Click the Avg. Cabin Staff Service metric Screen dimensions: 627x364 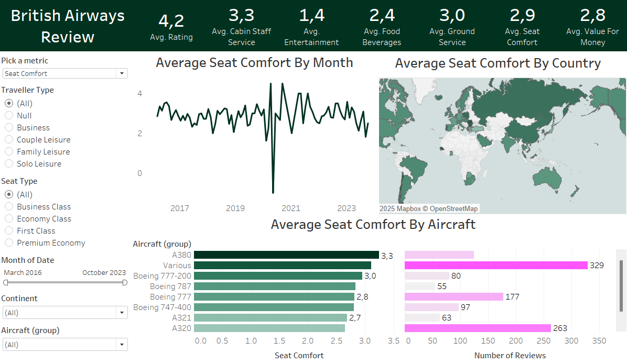242,26
